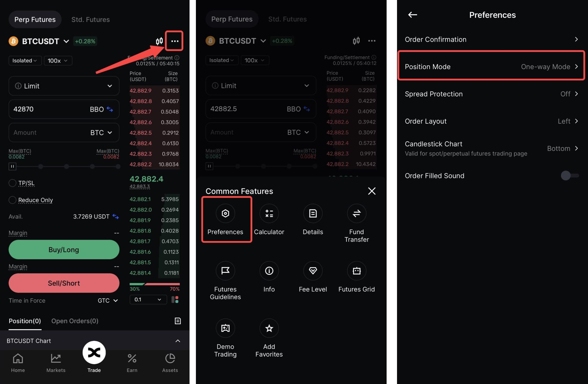Open the 100x leverage selector in the left panel
The height and width of the screenshot is (384, 588).
58,61
